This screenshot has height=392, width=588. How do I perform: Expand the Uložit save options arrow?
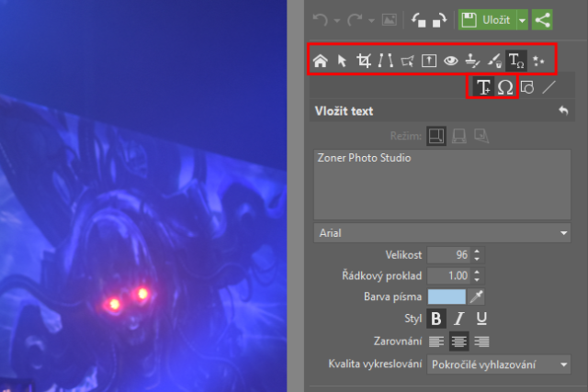[x=523, y=20]
